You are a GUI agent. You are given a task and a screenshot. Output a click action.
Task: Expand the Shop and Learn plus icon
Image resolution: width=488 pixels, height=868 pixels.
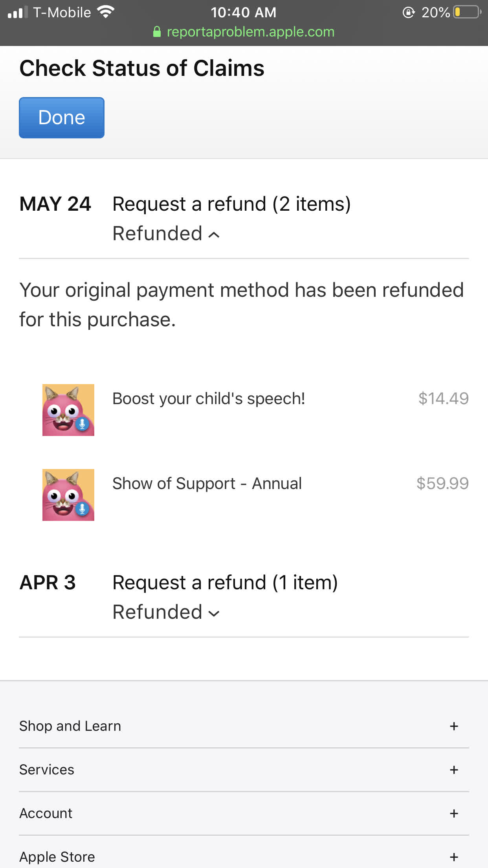[x=454, y=726]
